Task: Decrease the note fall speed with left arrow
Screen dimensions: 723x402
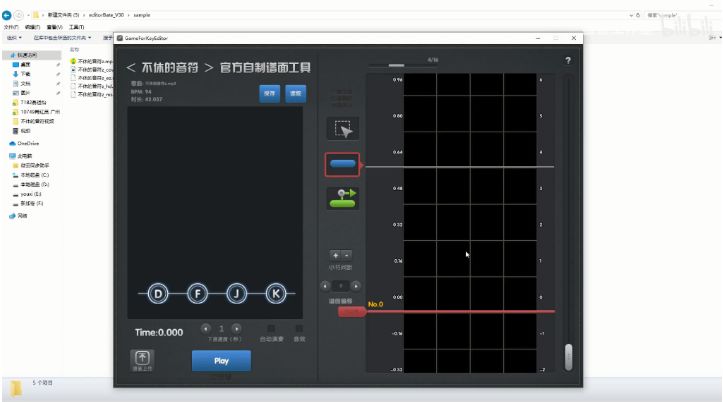Action: pos(206,328)
